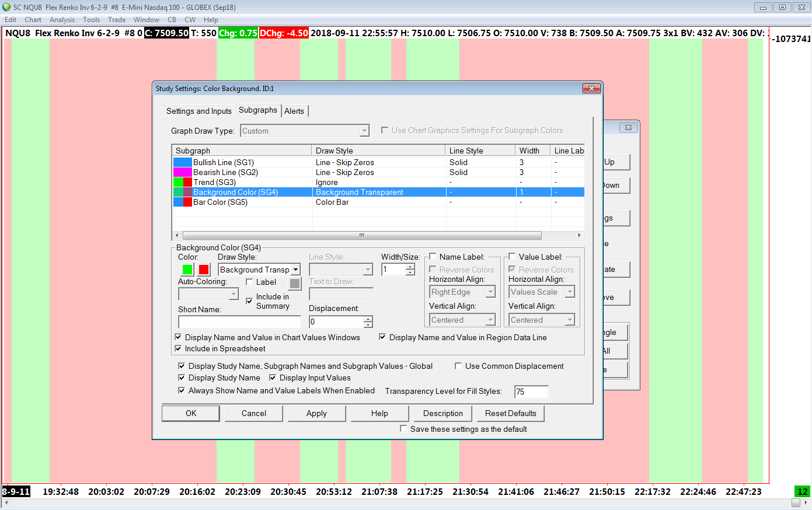Screen dimensions: 812x510
Task: Open the Chart menu
Action: (33, 20)
